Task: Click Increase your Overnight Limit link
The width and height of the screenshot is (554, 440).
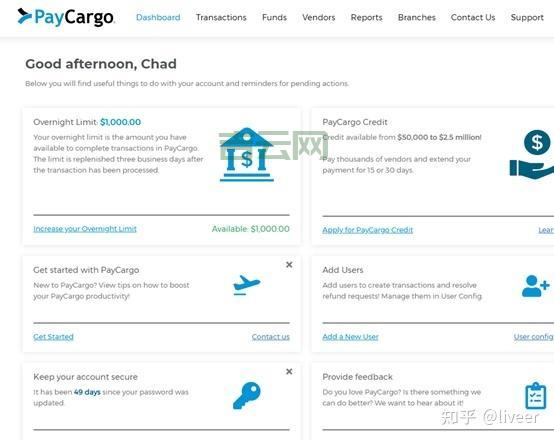Action: pyautogui.click(x=85, y=229)
